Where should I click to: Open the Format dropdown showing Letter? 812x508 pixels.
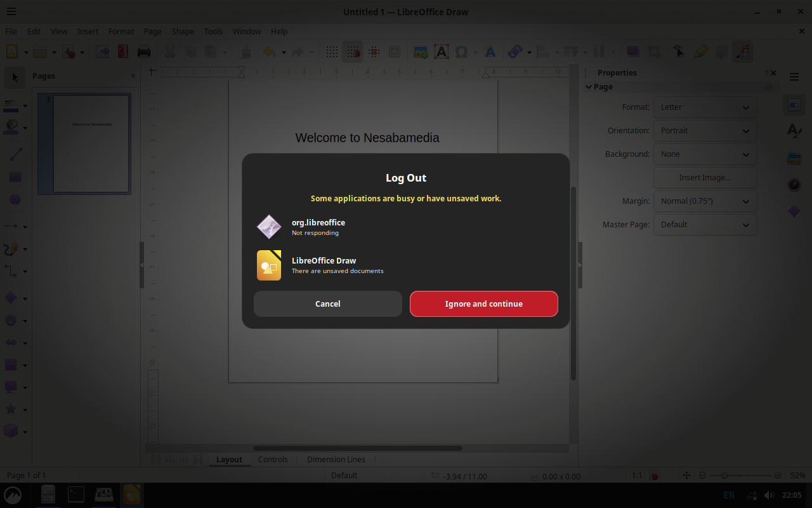(x=705, y=107)
